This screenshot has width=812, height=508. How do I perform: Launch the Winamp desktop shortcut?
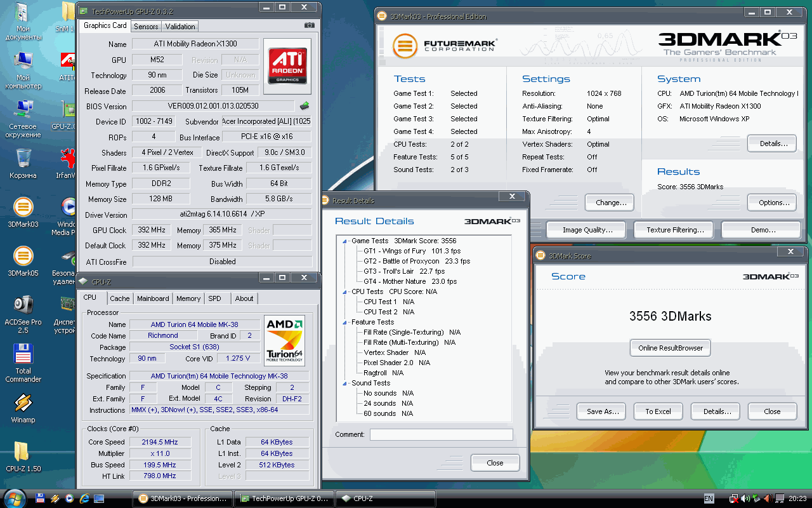[23, 408]
